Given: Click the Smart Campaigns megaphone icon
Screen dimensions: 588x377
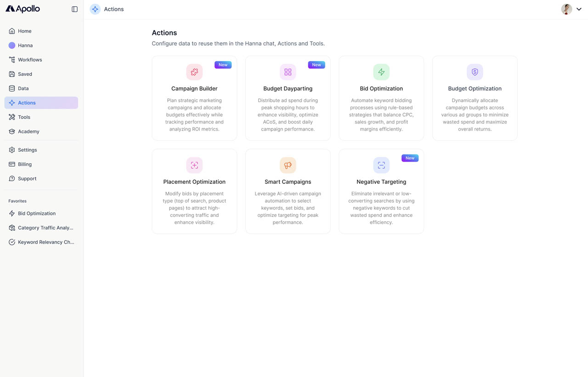Looking at the screenshot, I should [x=288, y=165].
